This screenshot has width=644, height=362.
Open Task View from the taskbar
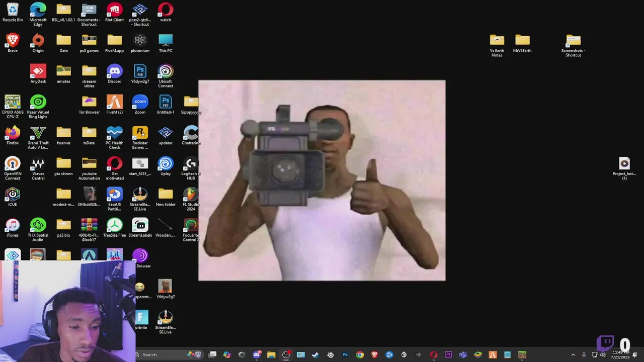[212, 355]
